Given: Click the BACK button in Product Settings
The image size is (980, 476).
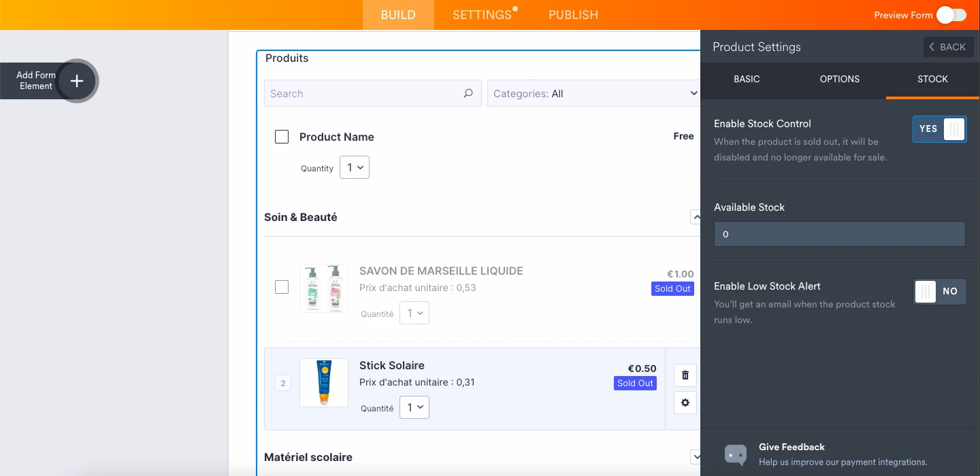Looking at the screenshot, I should click(947, 47).
